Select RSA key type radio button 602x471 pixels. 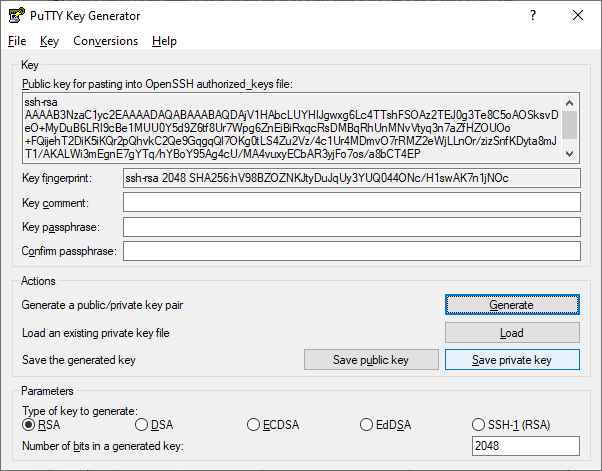click(29, 425)
